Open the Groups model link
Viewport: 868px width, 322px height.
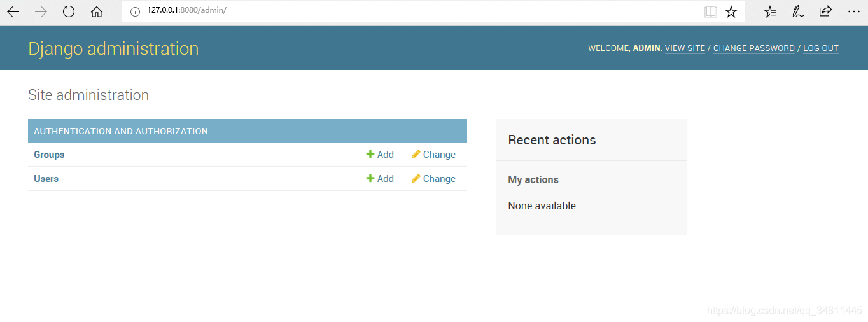[49, 155]
